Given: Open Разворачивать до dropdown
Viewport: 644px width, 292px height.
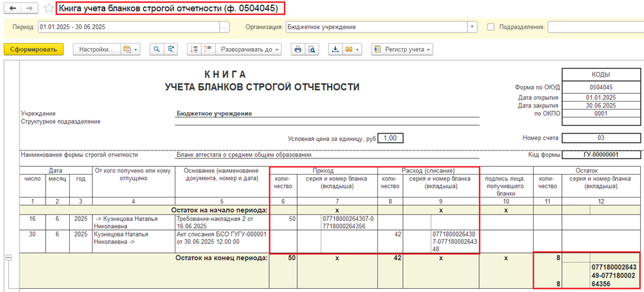Looking at the screenshot, I should pyautogui.click(x=249, y=50).
